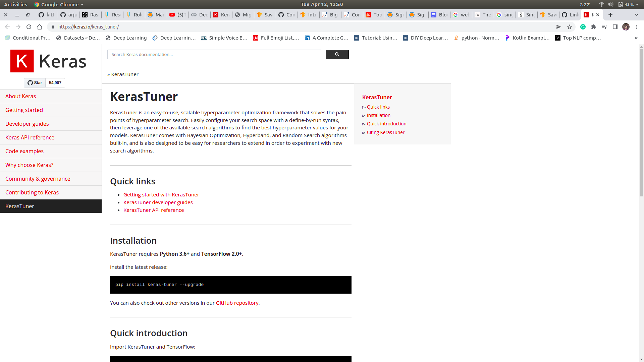This screenshot has width=644, height=362.
Task: Switch to the YouTube tab
Action: tap(177, 15)
